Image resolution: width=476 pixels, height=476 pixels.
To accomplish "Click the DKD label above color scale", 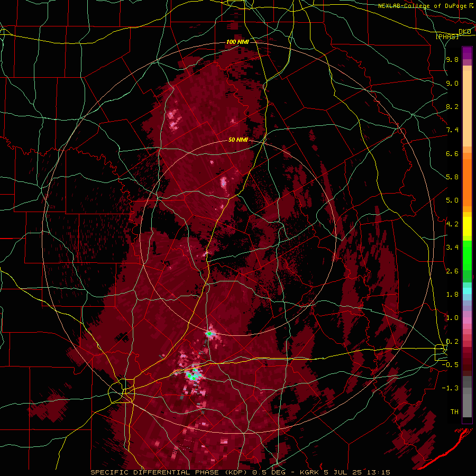I will pos(465,32).
